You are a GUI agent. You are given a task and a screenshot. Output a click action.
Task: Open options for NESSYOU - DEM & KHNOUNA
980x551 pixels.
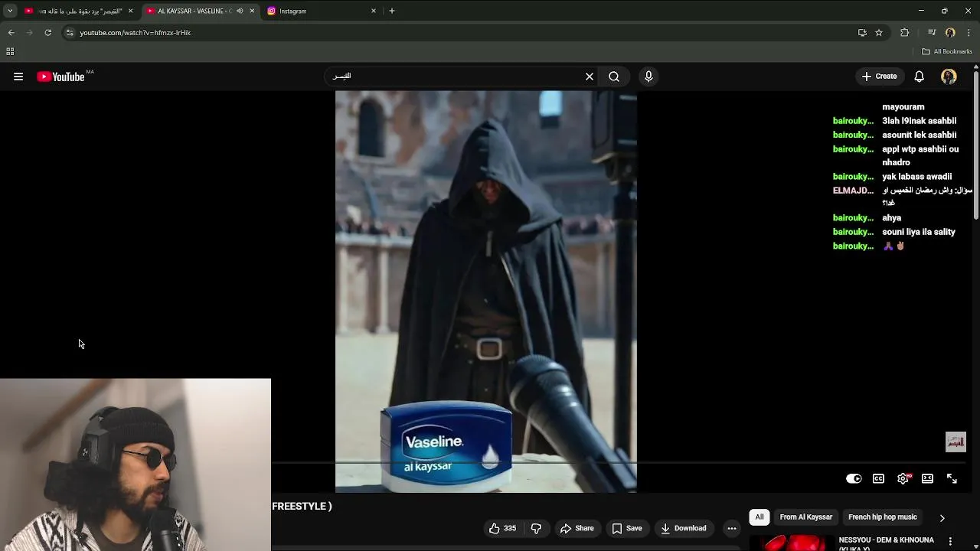[x=950, y=541]
